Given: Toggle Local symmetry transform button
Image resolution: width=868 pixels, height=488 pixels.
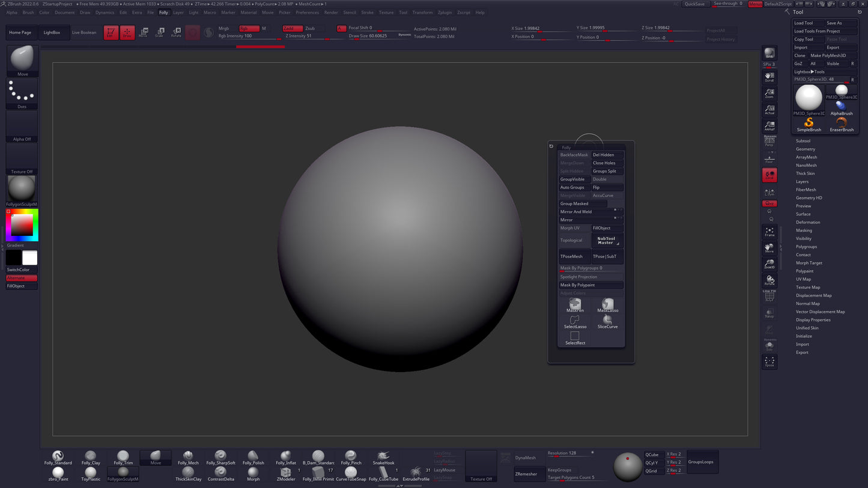Looking at the screenshot, I should (769, 175).
